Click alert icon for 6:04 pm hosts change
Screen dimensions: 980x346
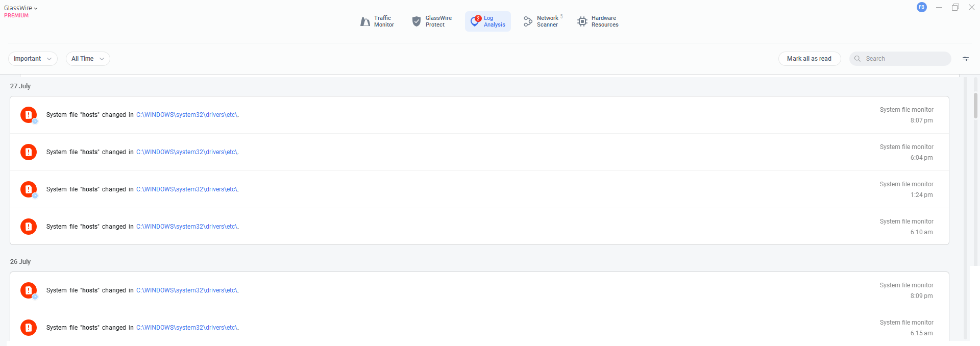coord(29,152)
